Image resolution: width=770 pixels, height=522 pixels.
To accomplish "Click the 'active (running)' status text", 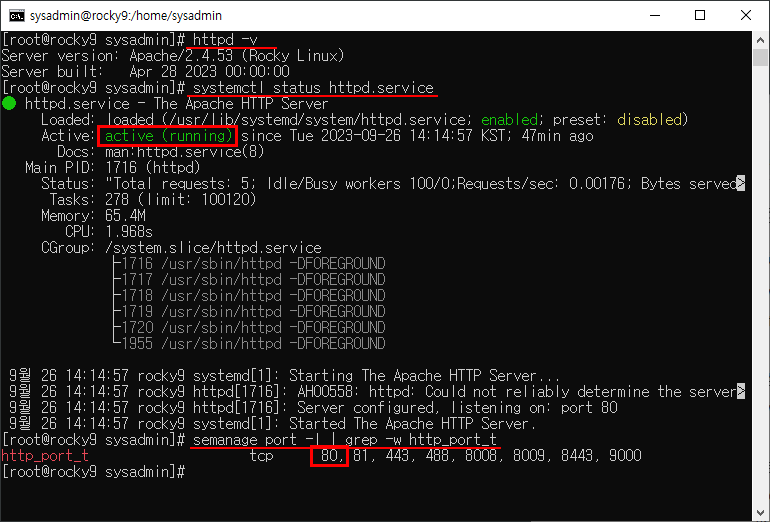I will point(168,136).
